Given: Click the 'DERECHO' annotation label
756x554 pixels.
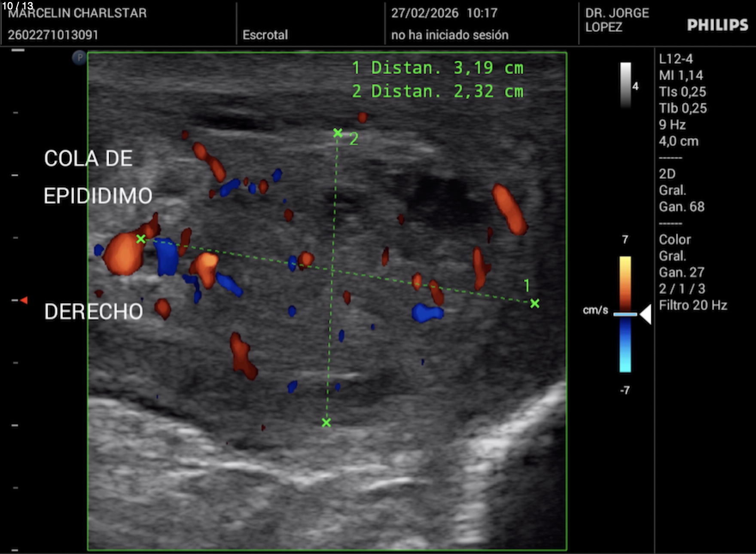Looking at the screenshot, I should (93, 312).
